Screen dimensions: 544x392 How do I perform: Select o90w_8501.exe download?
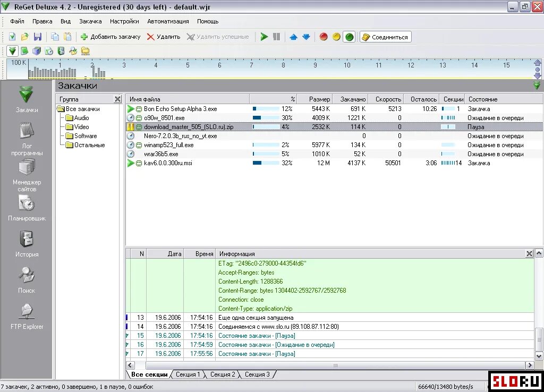tap(335, 118)
